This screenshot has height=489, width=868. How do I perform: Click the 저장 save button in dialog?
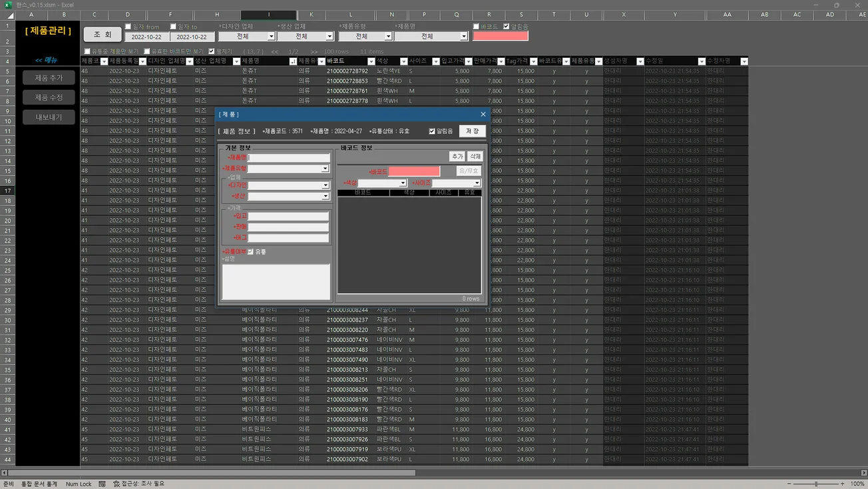pyautogui.click(x=472, y=131)
